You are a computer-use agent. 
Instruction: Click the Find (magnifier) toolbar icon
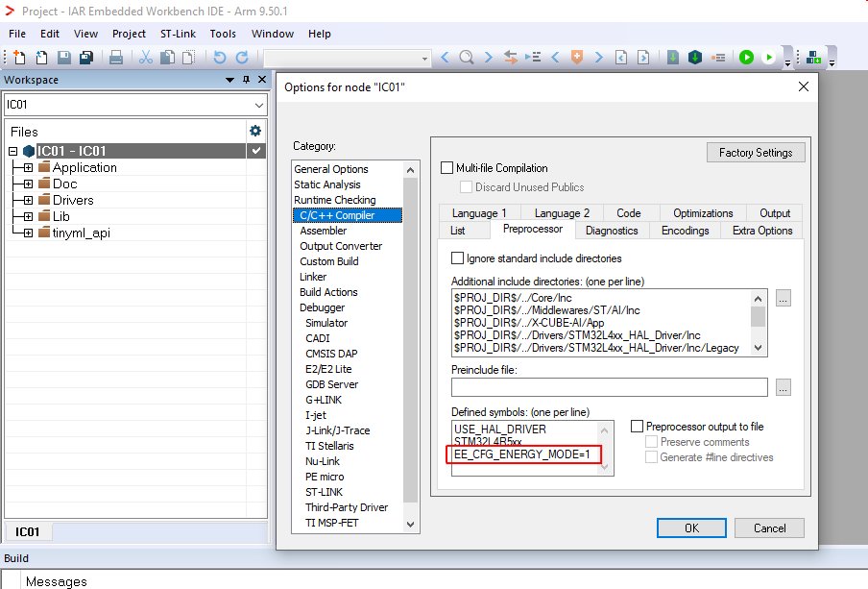(467, 57)
